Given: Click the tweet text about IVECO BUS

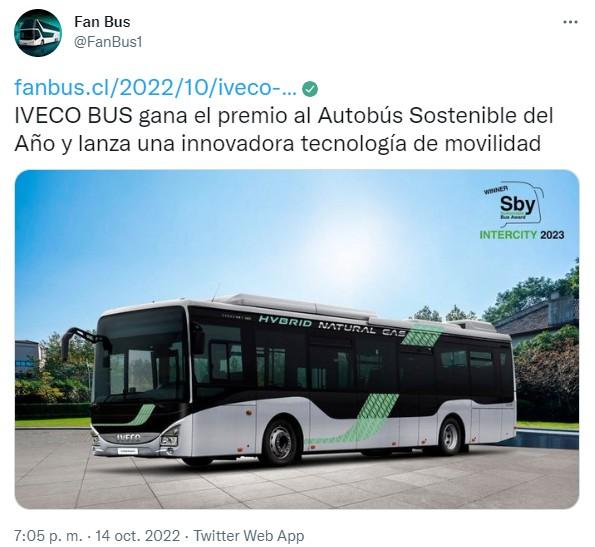Looking at the screenshot, I should click(x=283, y=130).
